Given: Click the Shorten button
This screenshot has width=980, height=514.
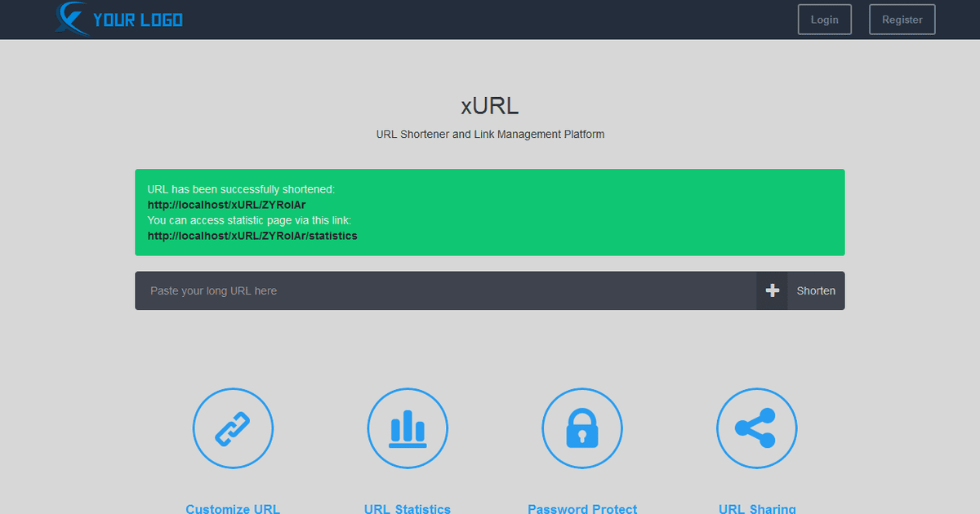Looking at the screenshot, I should click(816, 290).
